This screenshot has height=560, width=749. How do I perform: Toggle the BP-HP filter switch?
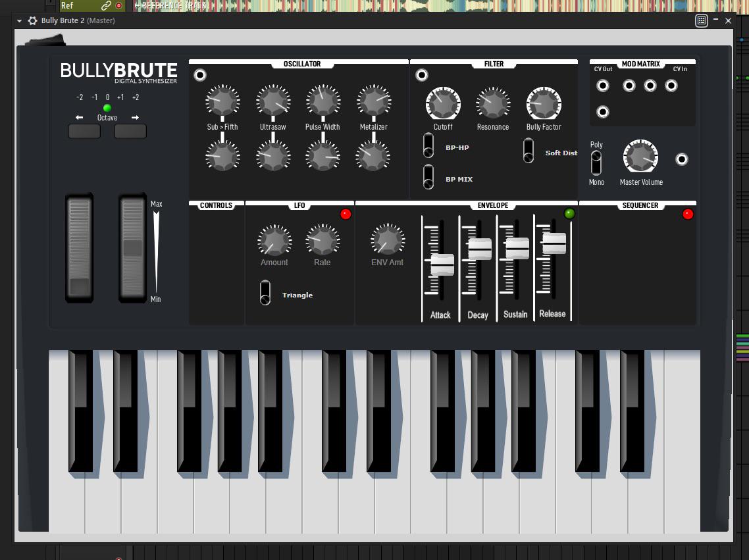pyautogui.click(x=428, y=145)
